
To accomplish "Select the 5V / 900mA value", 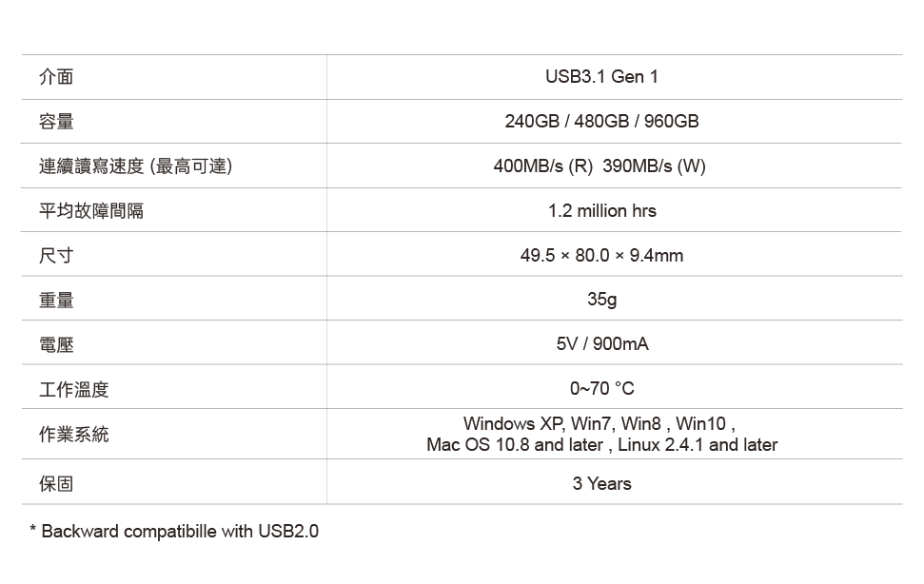I will (601, 344).
